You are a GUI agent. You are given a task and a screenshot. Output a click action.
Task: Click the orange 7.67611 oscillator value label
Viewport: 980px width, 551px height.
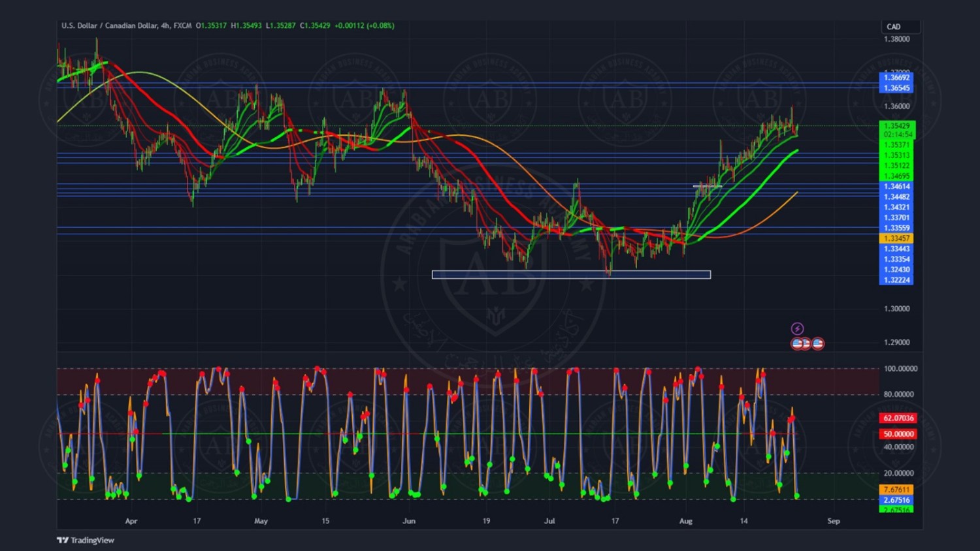(896, 490)
